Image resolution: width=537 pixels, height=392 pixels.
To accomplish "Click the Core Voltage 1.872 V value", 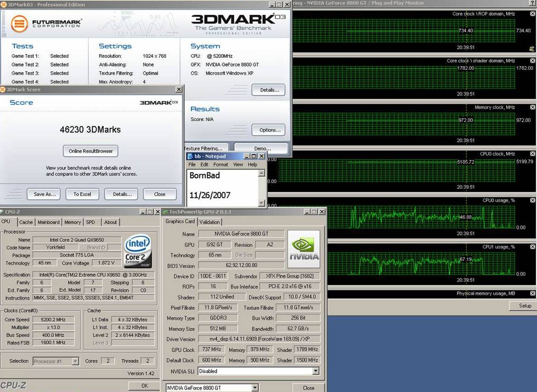I will click(106, 263).
